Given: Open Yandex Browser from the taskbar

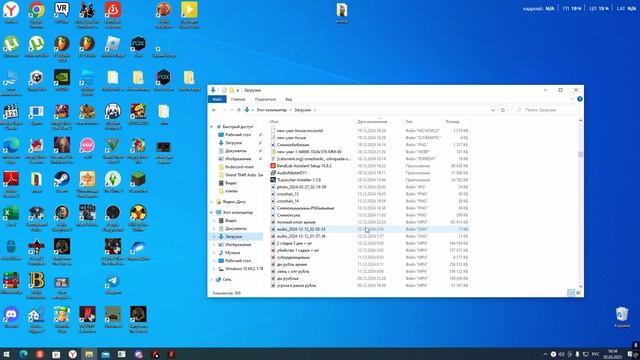Looking at the screenshot, I should click(x=72, y=354).
